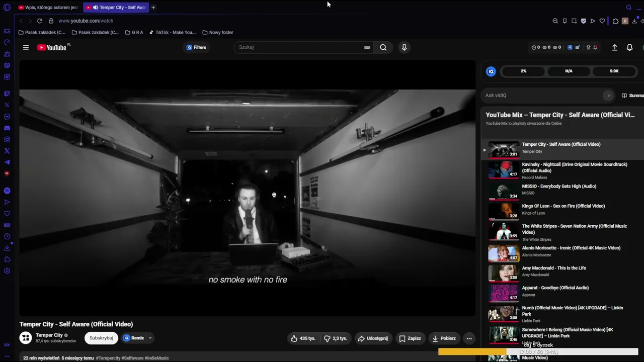Open Amy Macdonald - This is the Life
The image size is (644, 362).
coord(554,268)
